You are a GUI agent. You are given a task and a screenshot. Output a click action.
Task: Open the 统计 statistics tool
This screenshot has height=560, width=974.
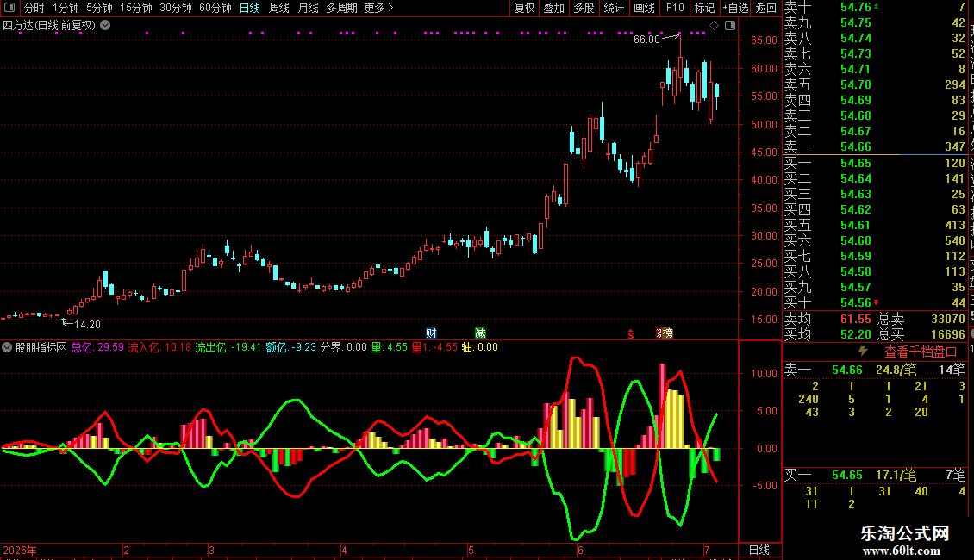pyautogui.click(x=614, y=8)
